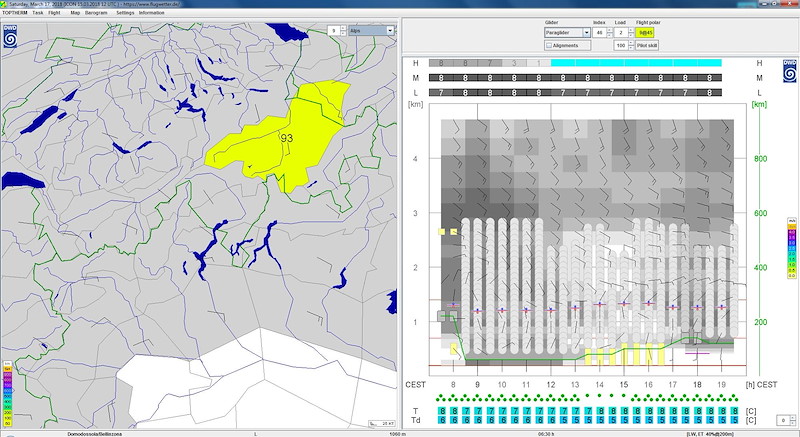The image size is (800, 437).
Task: Click the cyan high cloud cover bar
Action: [x=636, y=63]
